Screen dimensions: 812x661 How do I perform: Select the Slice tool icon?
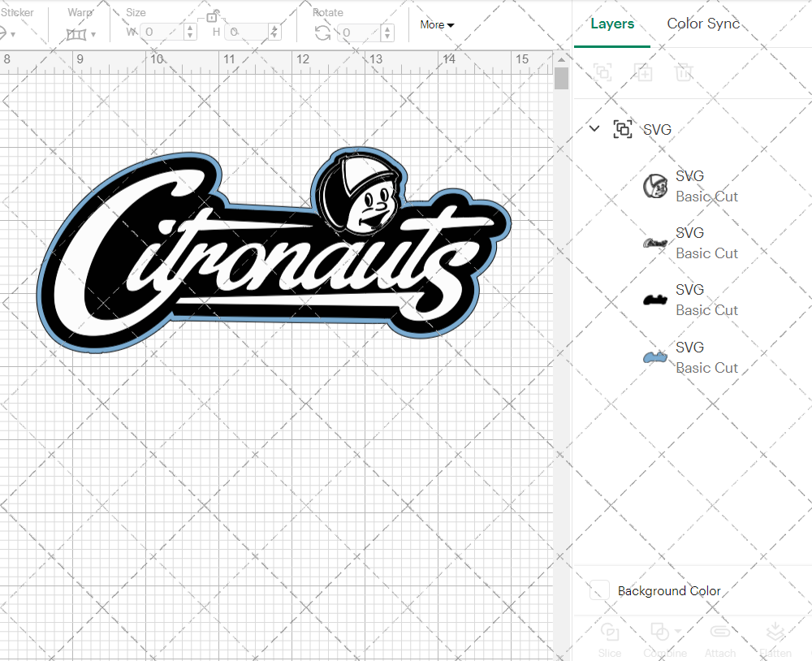click(610, 632)
